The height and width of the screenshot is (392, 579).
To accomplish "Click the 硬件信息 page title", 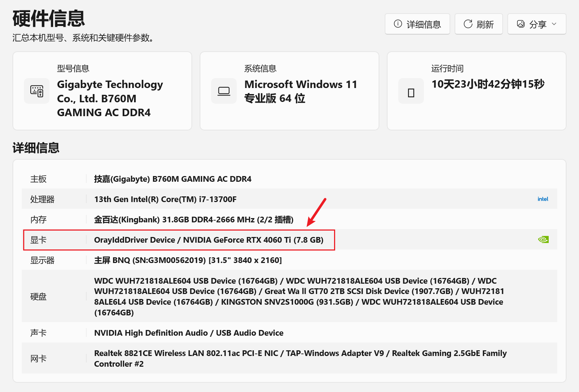I will click(48, 19).
